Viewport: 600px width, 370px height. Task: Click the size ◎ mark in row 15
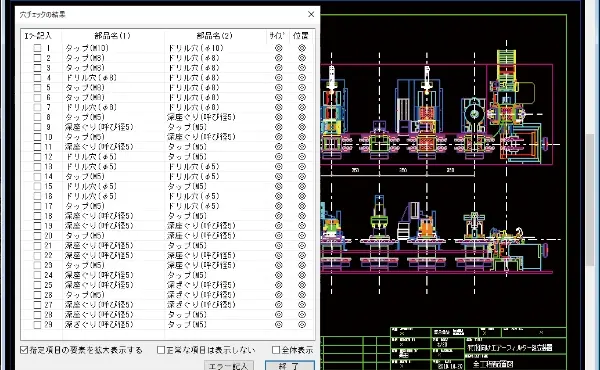point(279,186)
